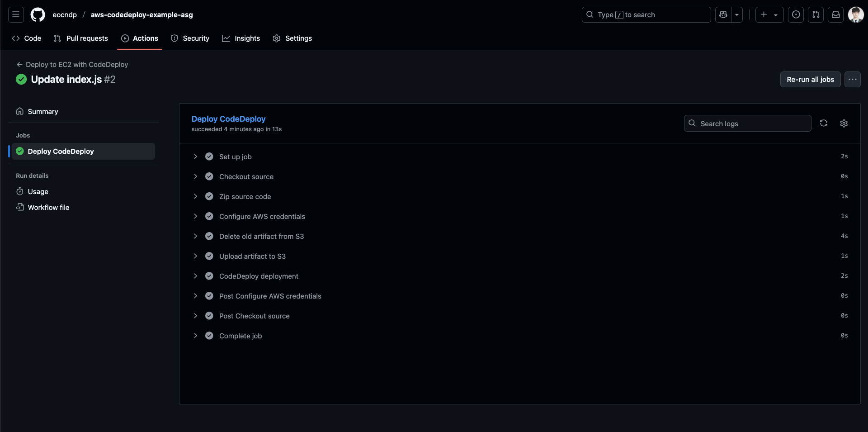868x432 pixels.
Task: Focus the Search logs field
Action: (748, 123)
